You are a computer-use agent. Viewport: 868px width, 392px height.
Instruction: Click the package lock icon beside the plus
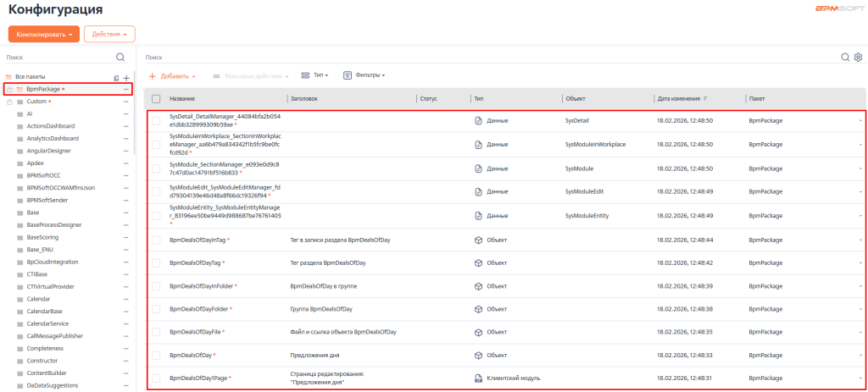coord(117,77)
